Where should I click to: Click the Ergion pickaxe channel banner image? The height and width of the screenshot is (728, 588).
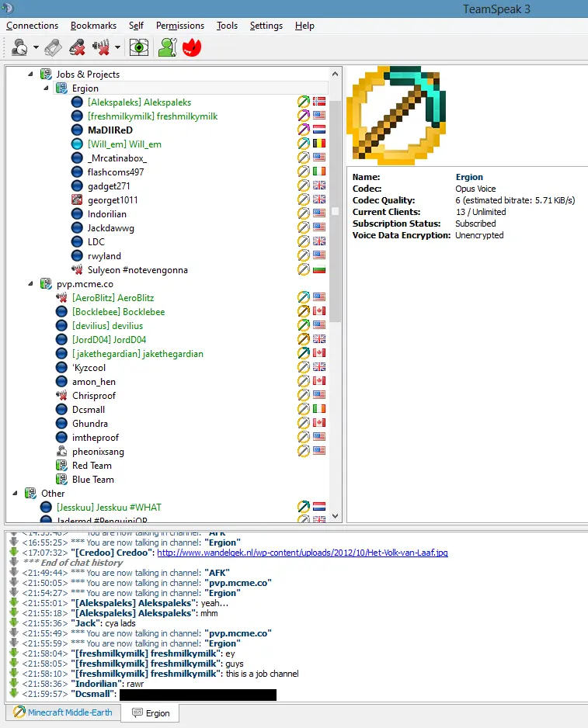(x=396, y=116)
